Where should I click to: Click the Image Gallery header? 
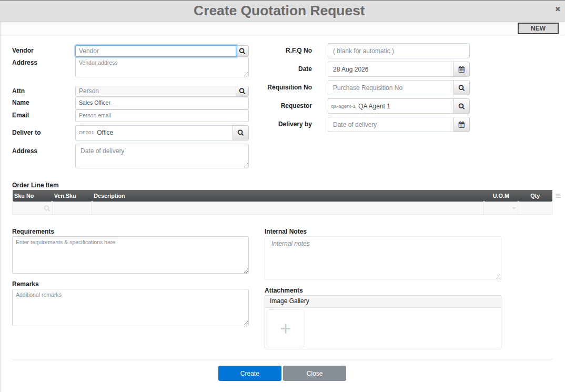point(382,301)
